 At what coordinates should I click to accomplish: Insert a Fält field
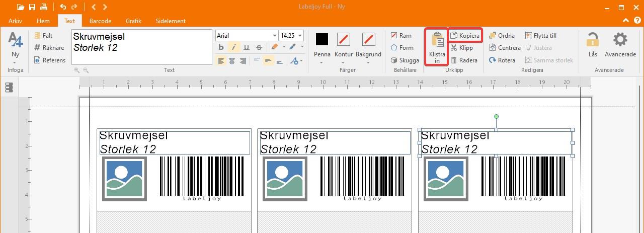tap(43, 36)
